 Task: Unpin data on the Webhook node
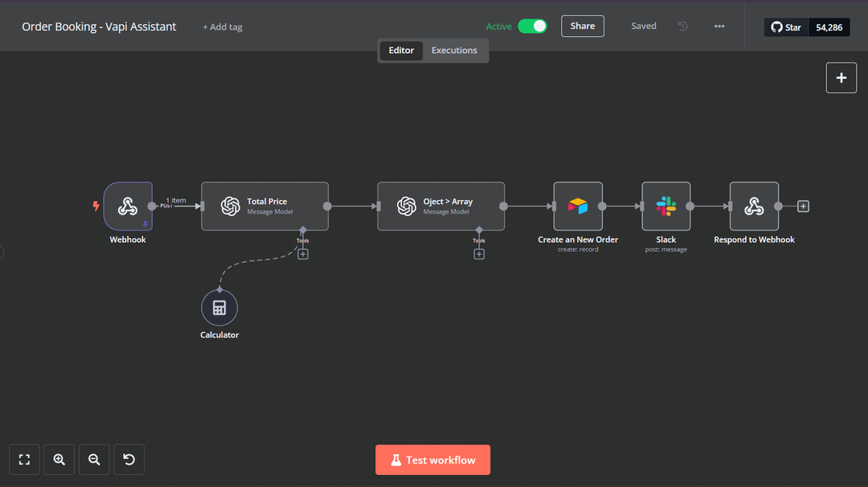[x=145, y=223]
